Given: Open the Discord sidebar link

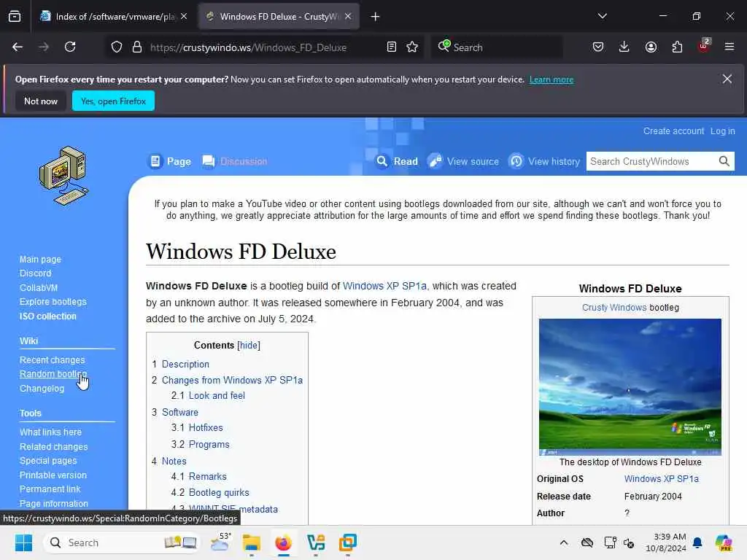Looking at the screenshot, I should pyautogui.click(x=35, y=273).
